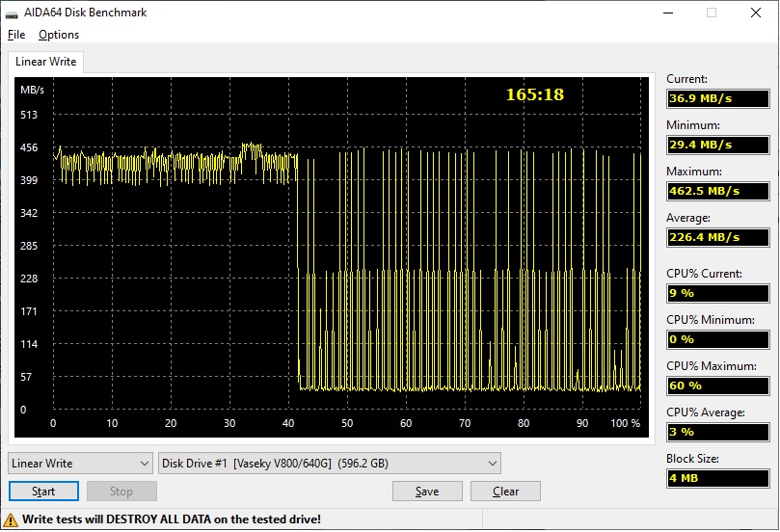
Task: Click the MB/s axis label
Action: 33,90
